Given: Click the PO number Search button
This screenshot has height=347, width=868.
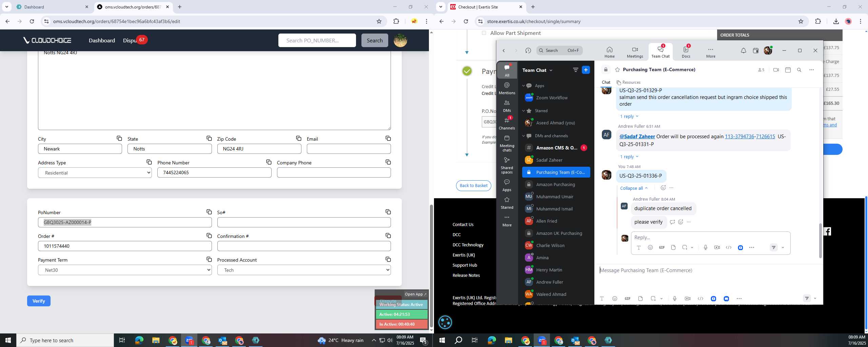Looking at the screenshot, I should click(374, 40).
